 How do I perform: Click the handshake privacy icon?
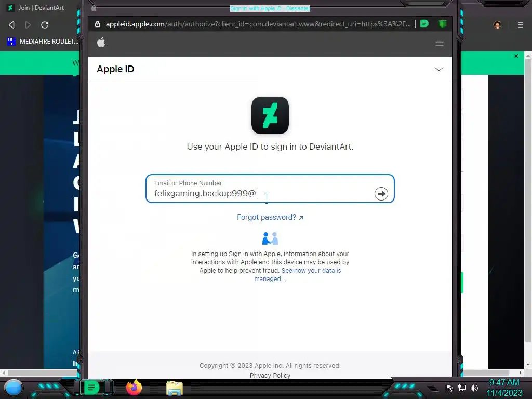[270, 238]
